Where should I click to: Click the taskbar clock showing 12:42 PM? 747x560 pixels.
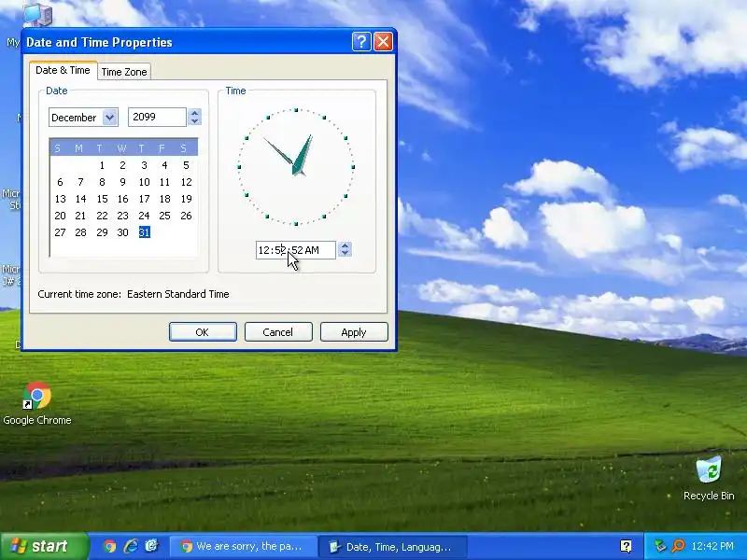click(712, 546)
